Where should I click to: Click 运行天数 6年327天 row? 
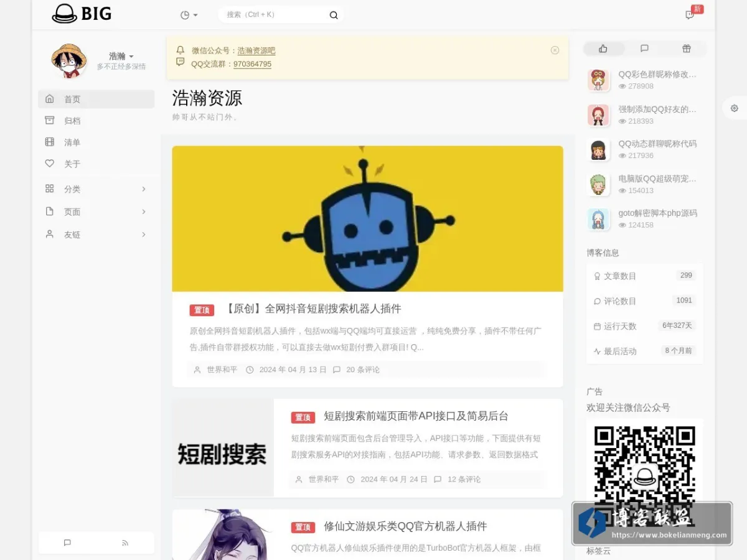645,326
